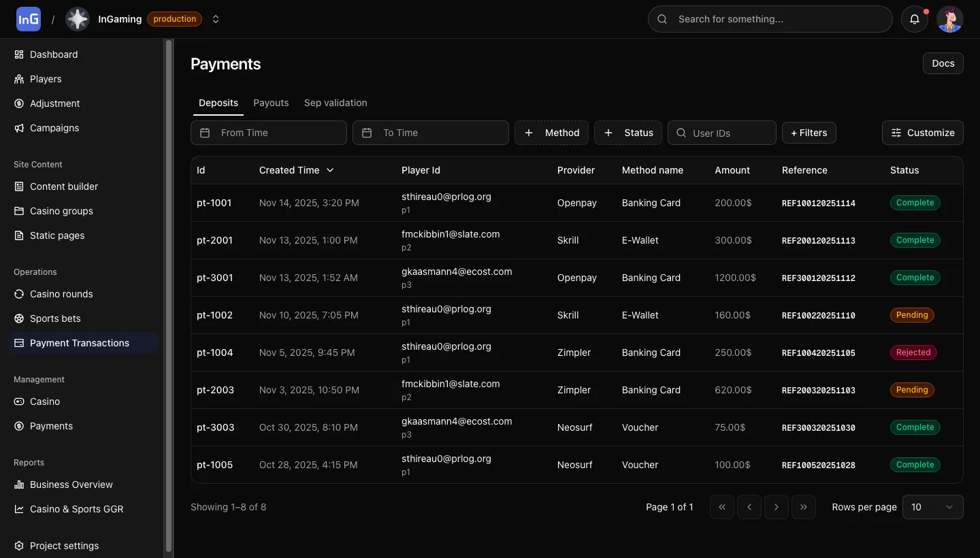Toggle the Status filter

pyautogui.click(x=628, y=133)
